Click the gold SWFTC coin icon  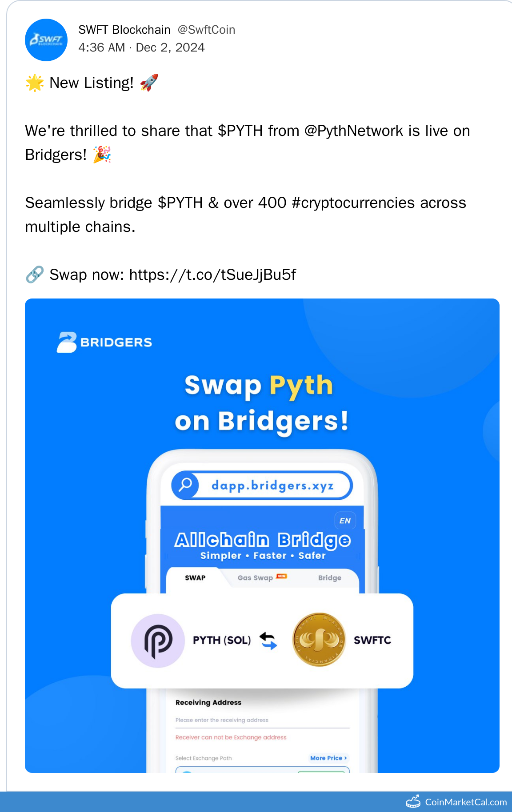point(319,640)
